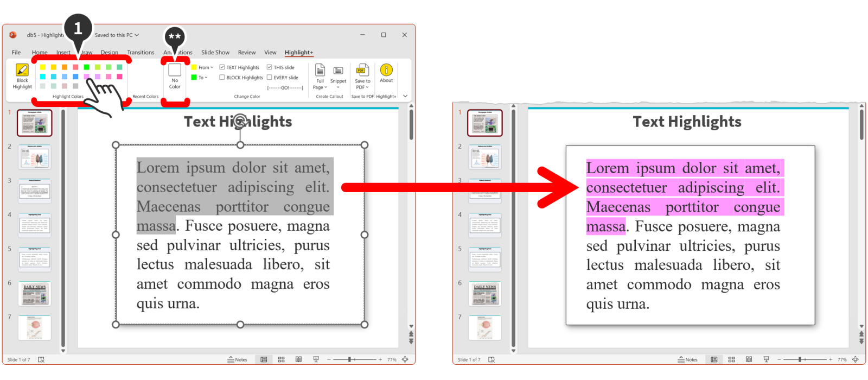This screenshot has width=868, height=380.
Task: Click accessibility checker icon in right window status bar
Action: [x=492, y=359]
